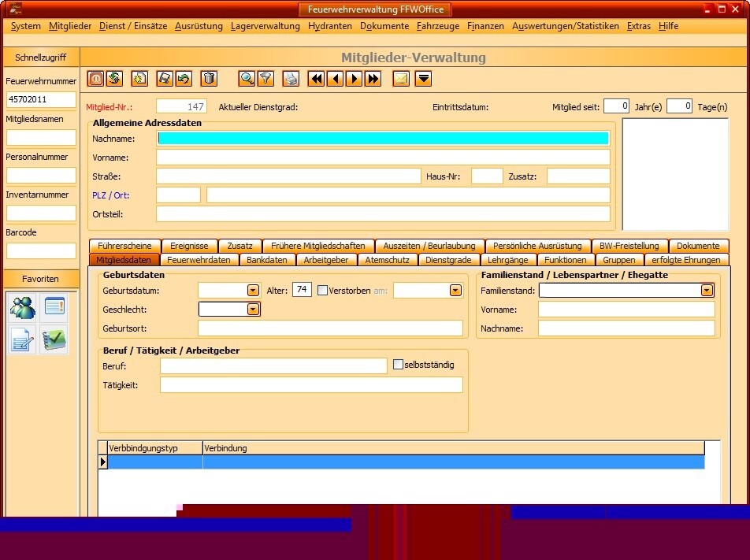Expand the Geburtsdatum date dropdown
The height and width of the screenshot is (560, 750).
253,291
